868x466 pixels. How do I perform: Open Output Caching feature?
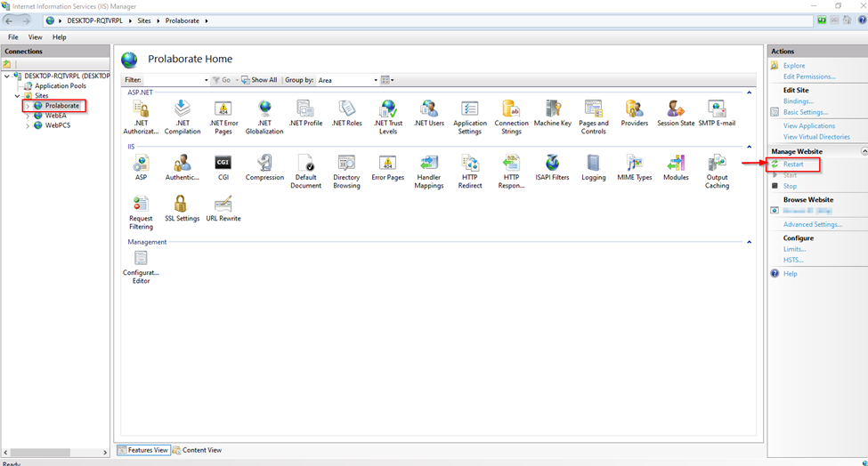click(x=717, y=172)
